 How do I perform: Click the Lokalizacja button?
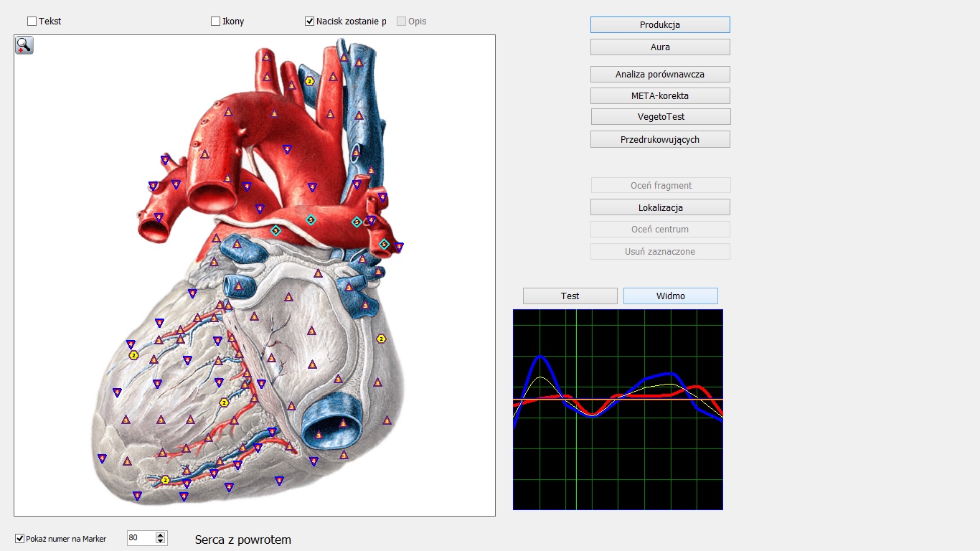point(660,207)
